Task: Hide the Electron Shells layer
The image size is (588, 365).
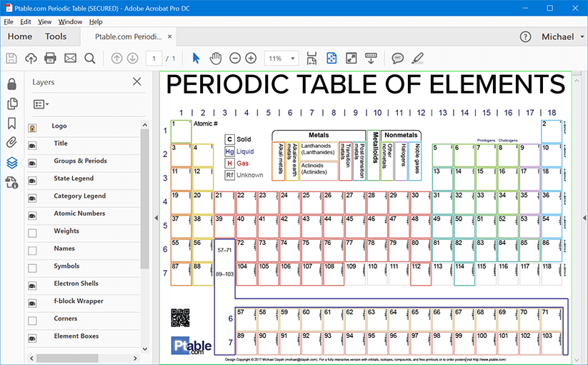Action: (32, 284)
